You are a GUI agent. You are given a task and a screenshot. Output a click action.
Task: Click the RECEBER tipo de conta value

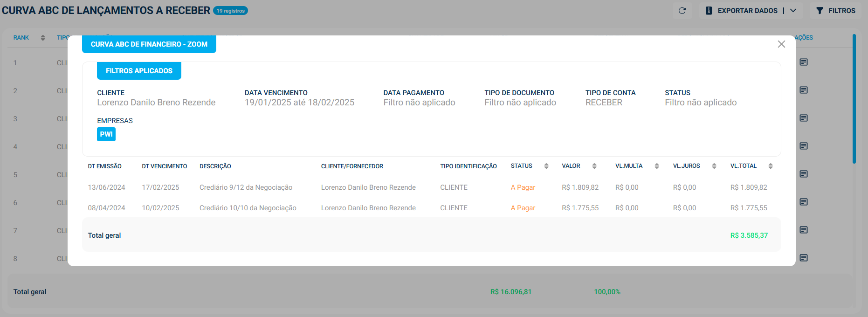point(604,103)
